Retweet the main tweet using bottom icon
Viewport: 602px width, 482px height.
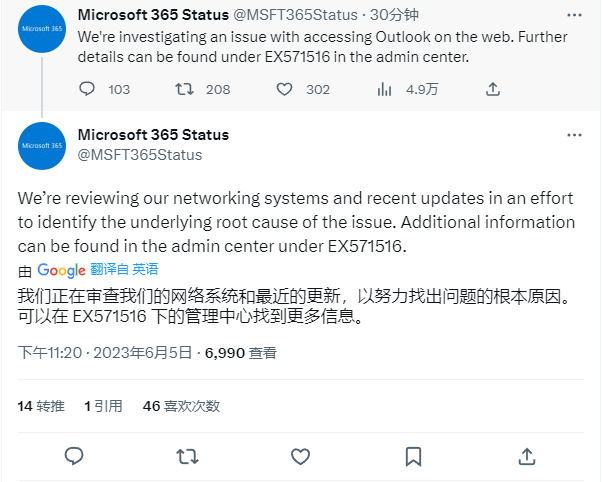click(187, 457)
